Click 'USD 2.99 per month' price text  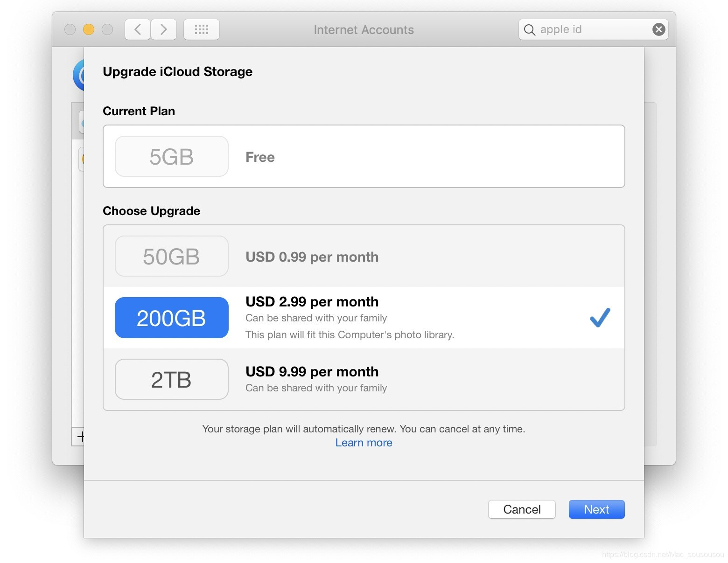(312, 302)
